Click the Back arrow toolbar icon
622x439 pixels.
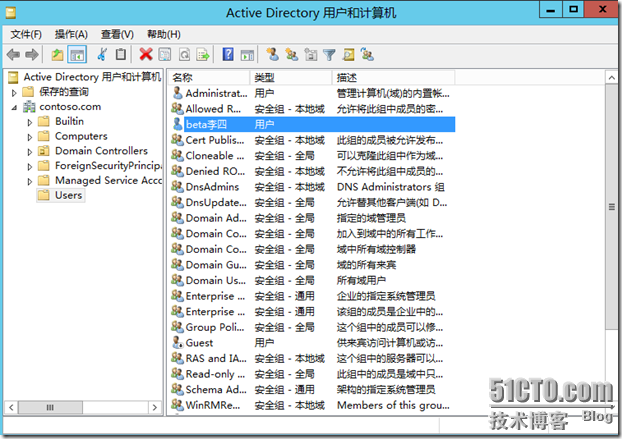13,54
